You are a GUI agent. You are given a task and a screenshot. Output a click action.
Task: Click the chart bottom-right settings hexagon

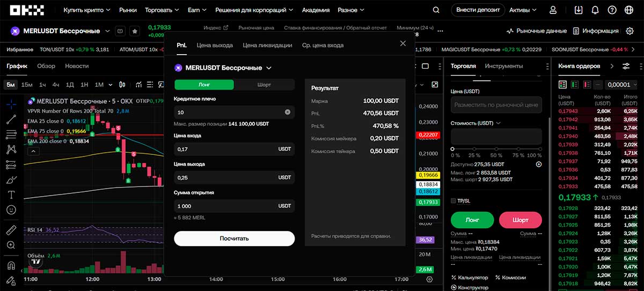(x=429, y=279)
